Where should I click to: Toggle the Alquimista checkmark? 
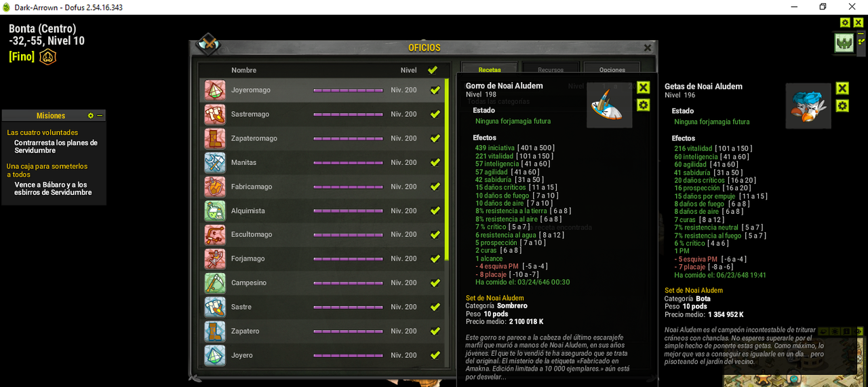435,210
